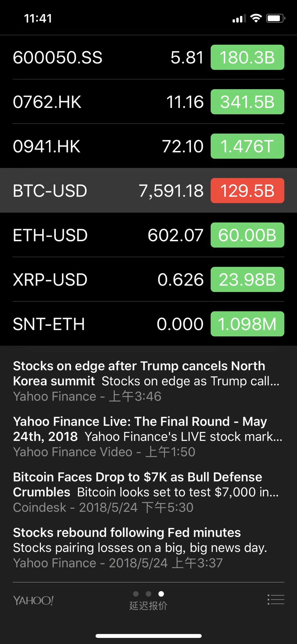Tap the battery indicator icon

point(276,18)
